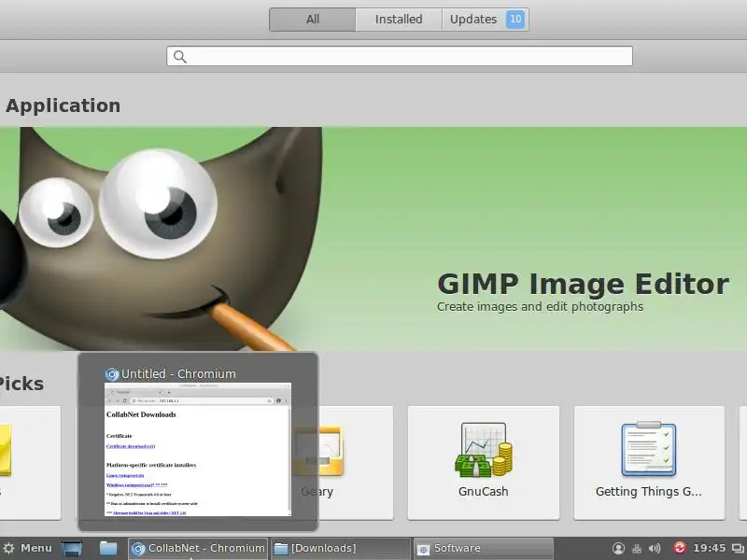
Task: Click the blue updates count badge showing 10
Action: point(515,19)
